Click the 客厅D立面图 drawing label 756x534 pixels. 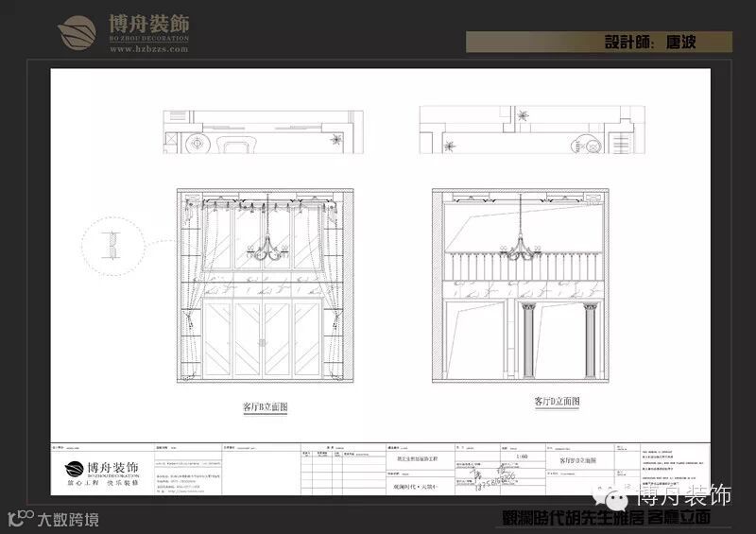click(557, 402)
